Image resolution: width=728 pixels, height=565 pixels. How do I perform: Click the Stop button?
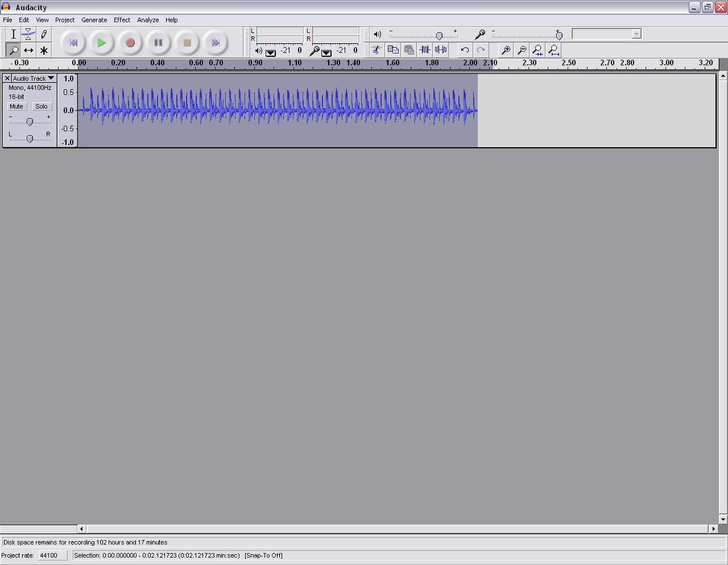pyautogui.click(x=187, y=43)
